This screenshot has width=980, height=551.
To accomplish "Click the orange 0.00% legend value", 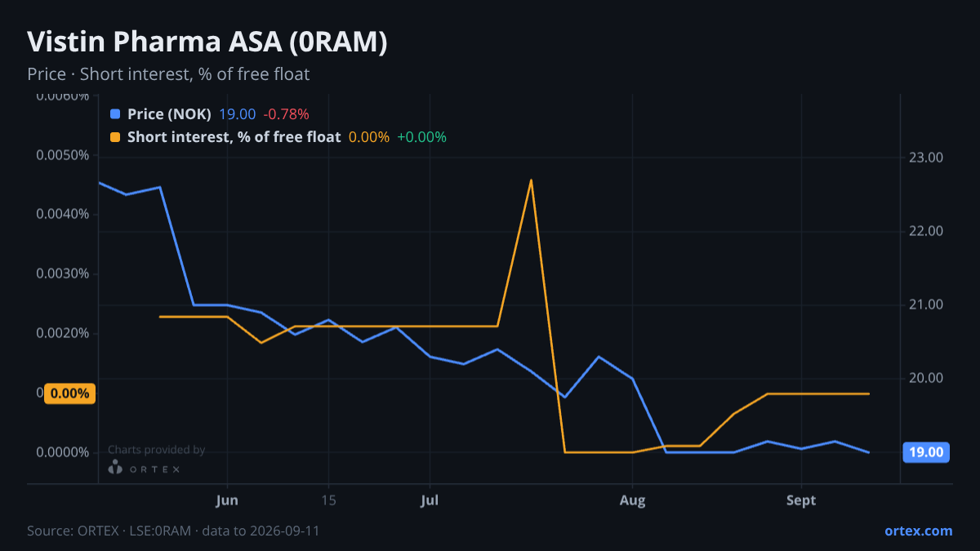I will point(369,137).
